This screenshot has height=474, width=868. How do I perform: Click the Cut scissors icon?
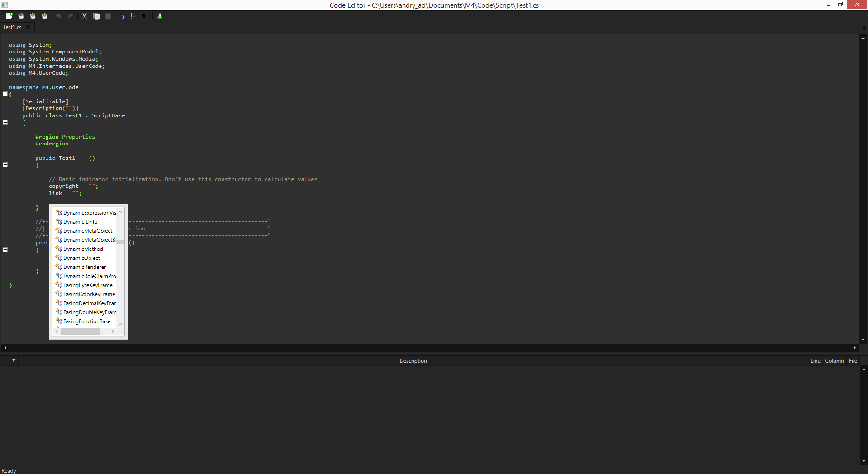click(85, 16)
